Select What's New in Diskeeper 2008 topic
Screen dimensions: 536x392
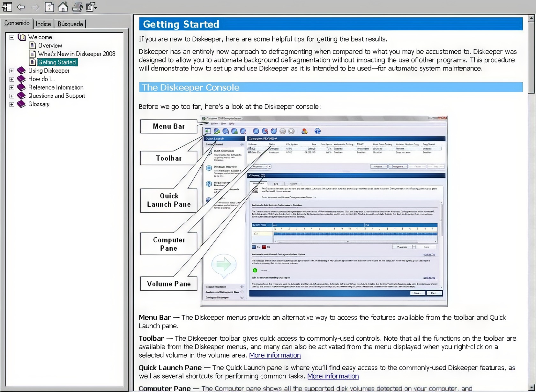[x=77, y=54]
